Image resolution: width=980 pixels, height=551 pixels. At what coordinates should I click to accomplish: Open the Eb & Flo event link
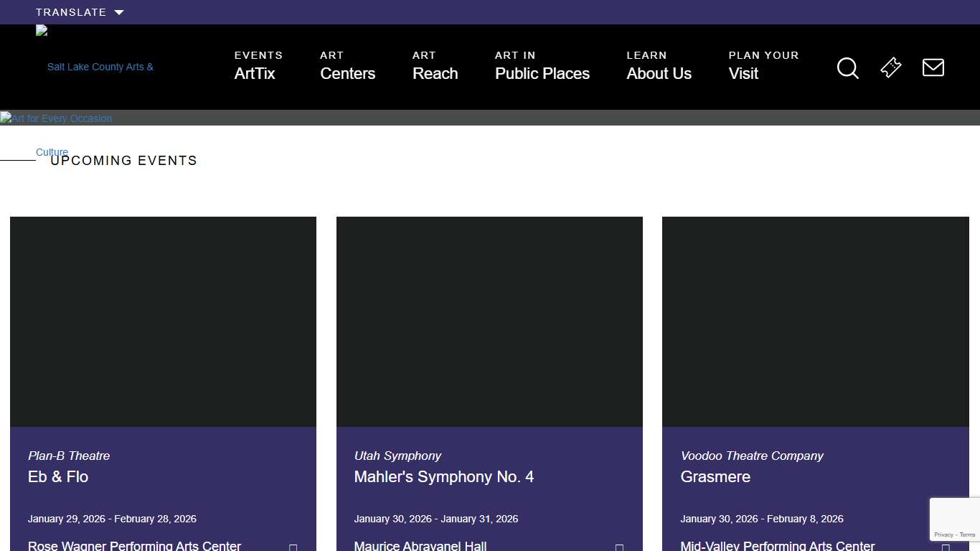coord(58,477)
